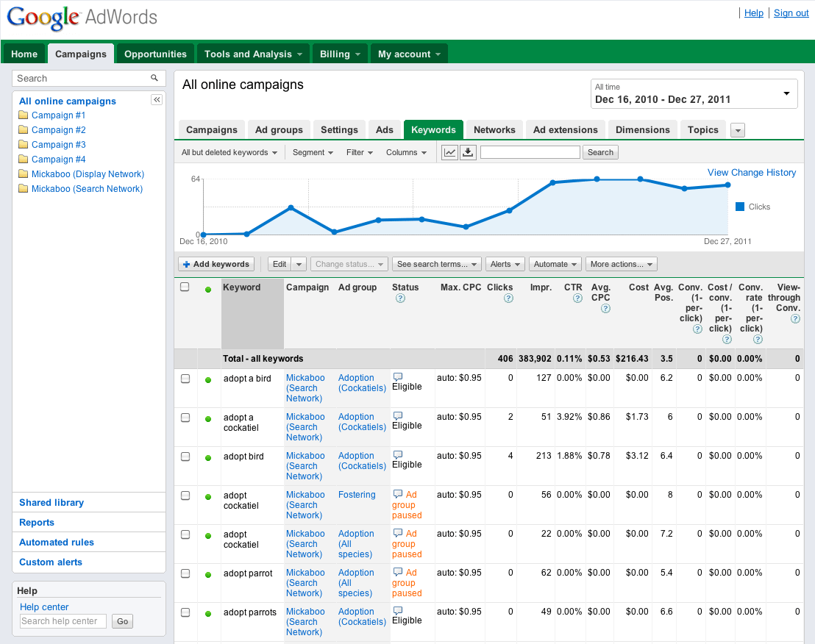Click Mickaboo (Display Network) folder icon
The height and width of the screenshot is (644, 815).
click(x=24, y=173)
